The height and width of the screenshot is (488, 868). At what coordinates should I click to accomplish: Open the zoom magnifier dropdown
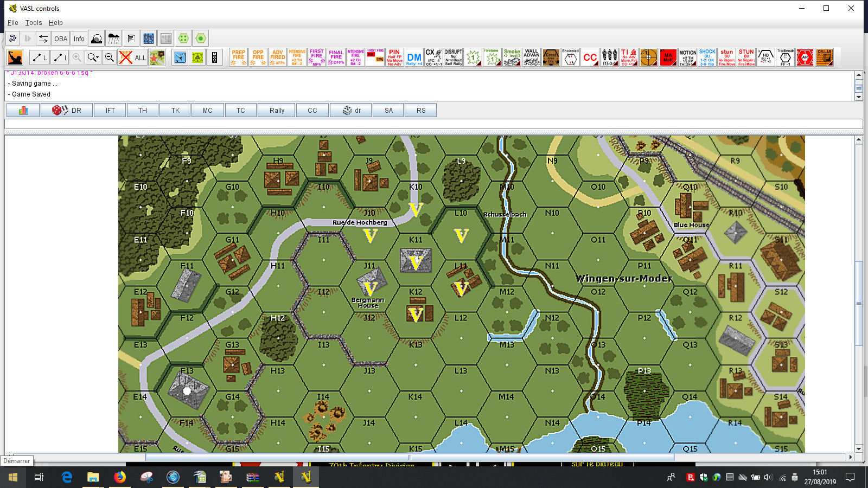click(x=93, y=57)
